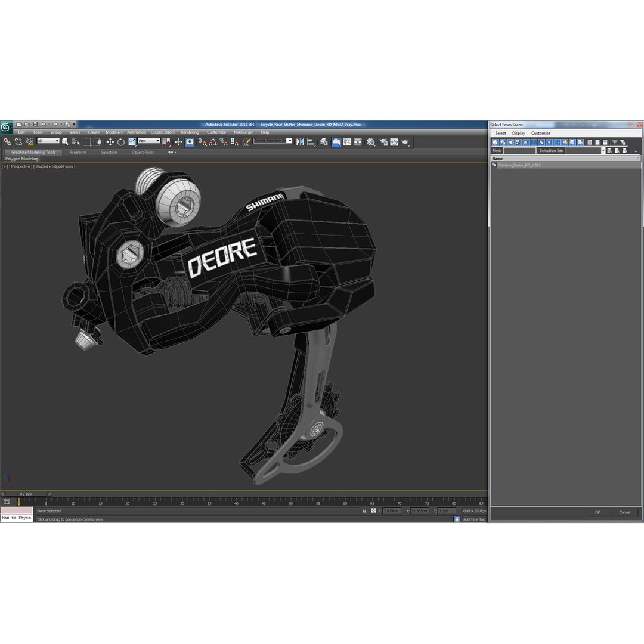Click the Select and Manipulate icon
Screen dimensions: 644x644
178,142
